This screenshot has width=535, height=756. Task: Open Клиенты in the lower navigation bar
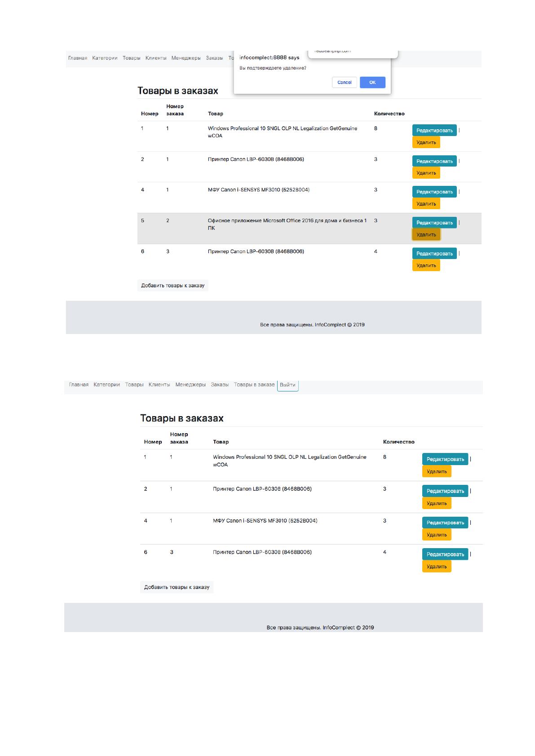click(159, 385)
